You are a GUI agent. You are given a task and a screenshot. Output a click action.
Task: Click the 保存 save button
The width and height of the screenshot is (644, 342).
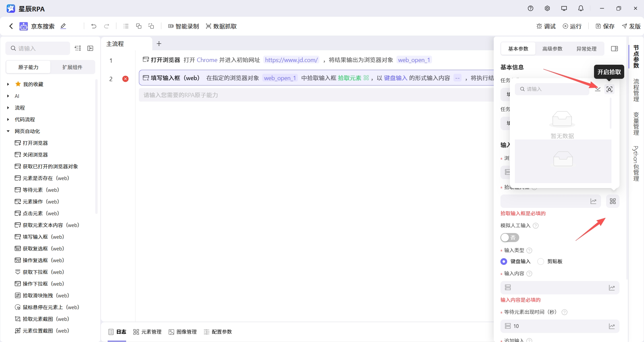pyautogui.click(x=605, y=26)
